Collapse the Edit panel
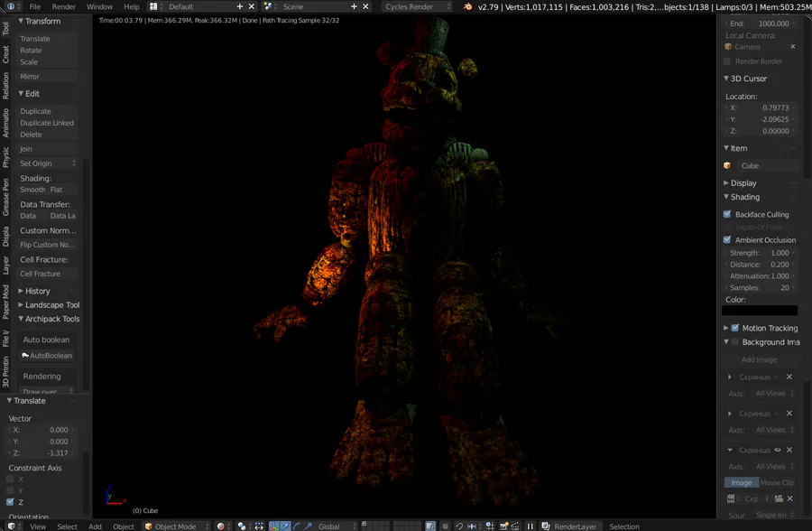Image resolution: width=812 pixels, height=531 pixels. point(21,93)
